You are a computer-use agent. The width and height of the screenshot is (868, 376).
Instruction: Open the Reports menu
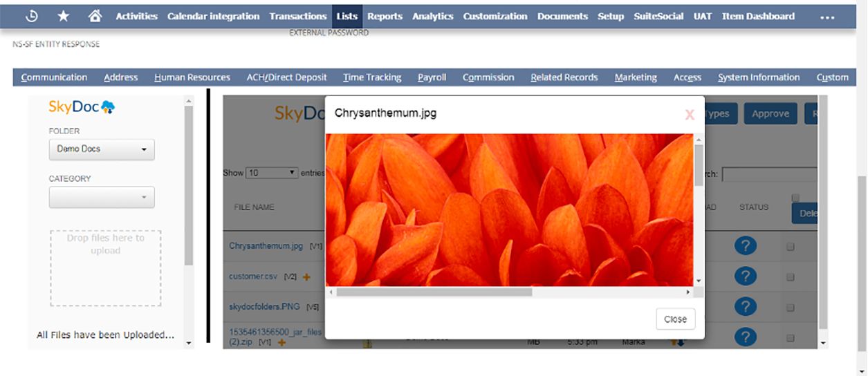[385, 16]
